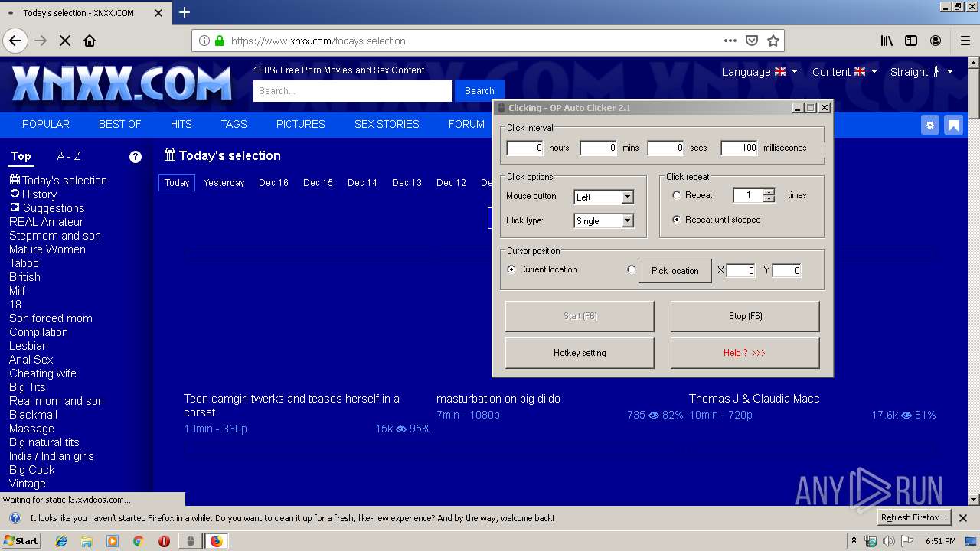Switch to the OP Auto Clicker taskbar icon

190,541
